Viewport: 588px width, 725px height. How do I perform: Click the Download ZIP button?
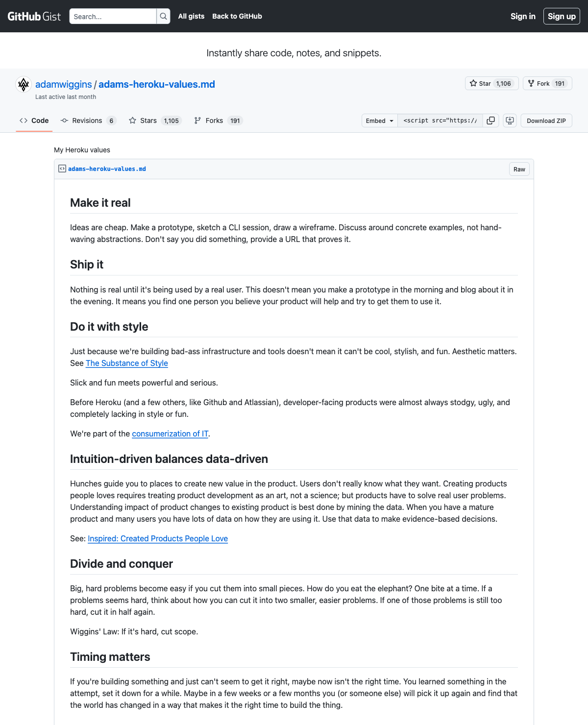click(546, 121)
